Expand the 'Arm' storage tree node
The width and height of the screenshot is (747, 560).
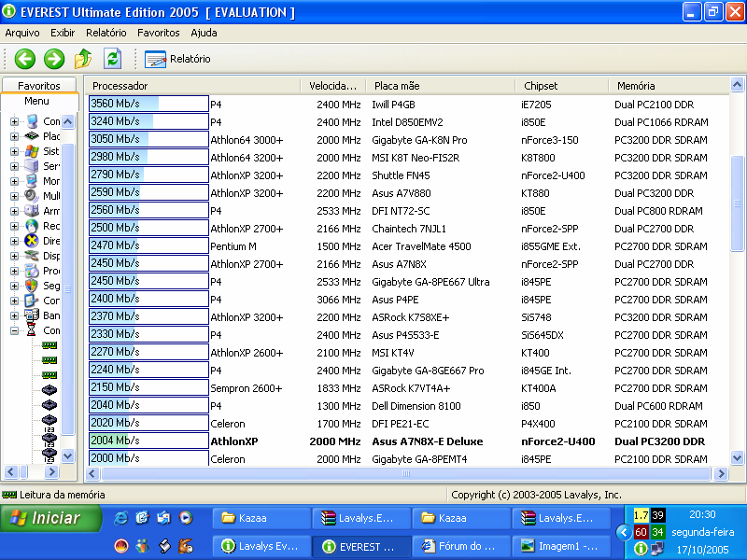(x=14, y=211)
